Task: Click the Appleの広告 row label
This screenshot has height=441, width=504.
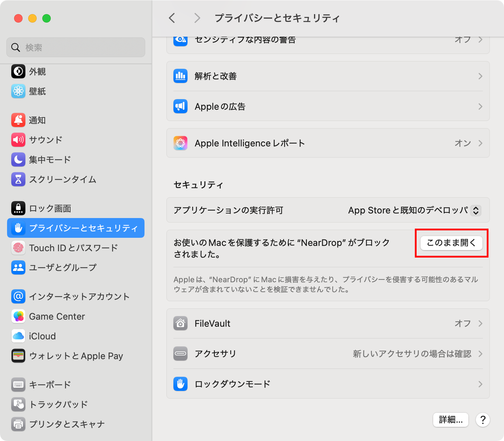Action: (220, 107)
